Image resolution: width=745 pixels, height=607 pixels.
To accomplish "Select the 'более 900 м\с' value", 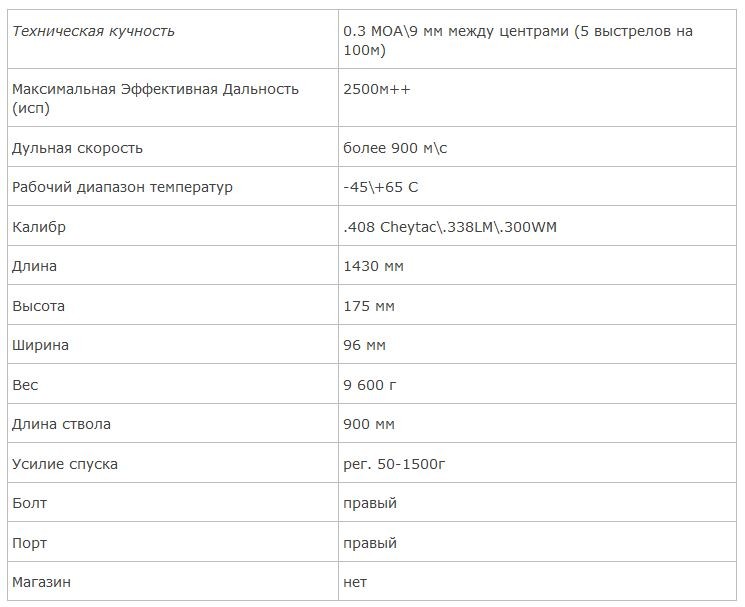I will click(395, 148).
